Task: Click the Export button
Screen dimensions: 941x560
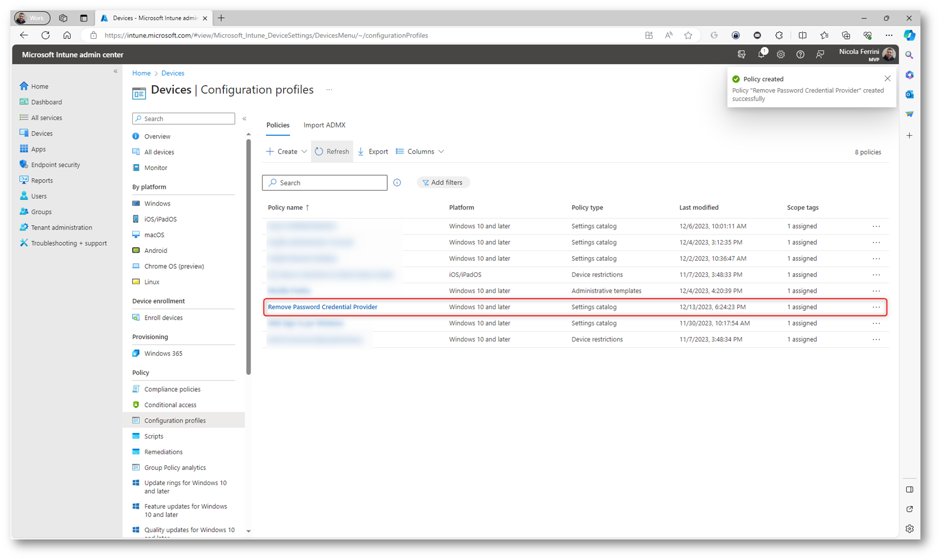Action: tap(373, 151)
